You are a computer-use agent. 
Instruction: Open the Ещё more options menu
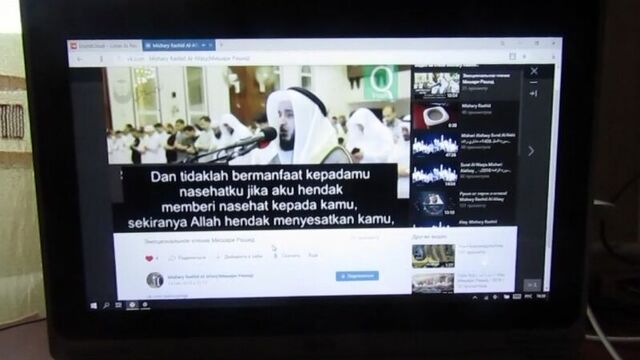[313, 255]
